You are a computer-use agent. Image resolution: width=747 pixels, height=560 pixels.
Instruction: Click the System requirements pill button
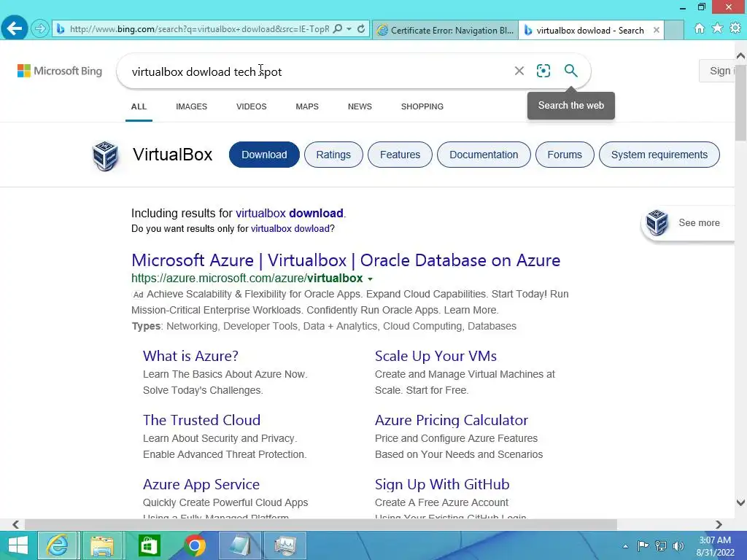659,155
